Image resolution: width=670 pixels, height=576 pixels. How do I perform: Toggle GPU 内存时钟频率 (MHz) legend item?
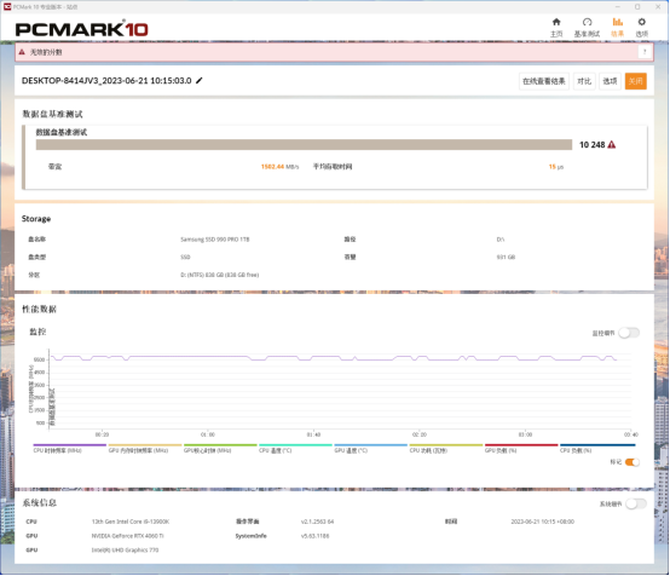[x=145, y=448]
